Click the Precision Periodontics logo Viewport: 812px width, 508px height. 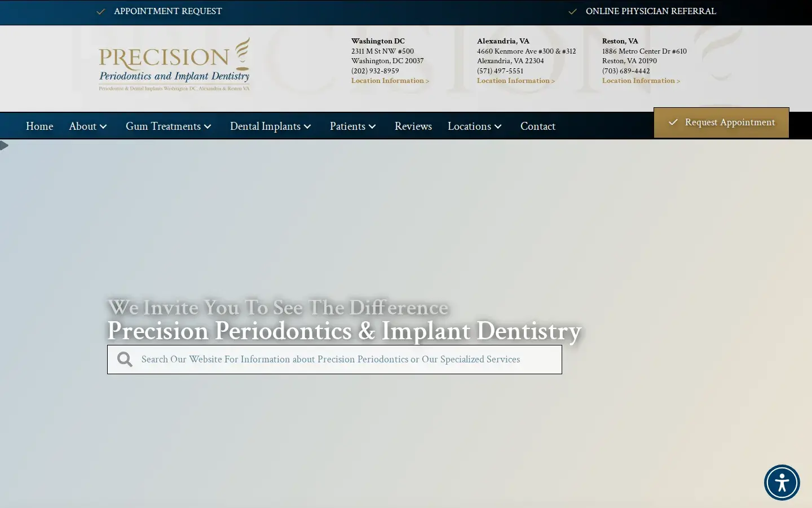174,64
